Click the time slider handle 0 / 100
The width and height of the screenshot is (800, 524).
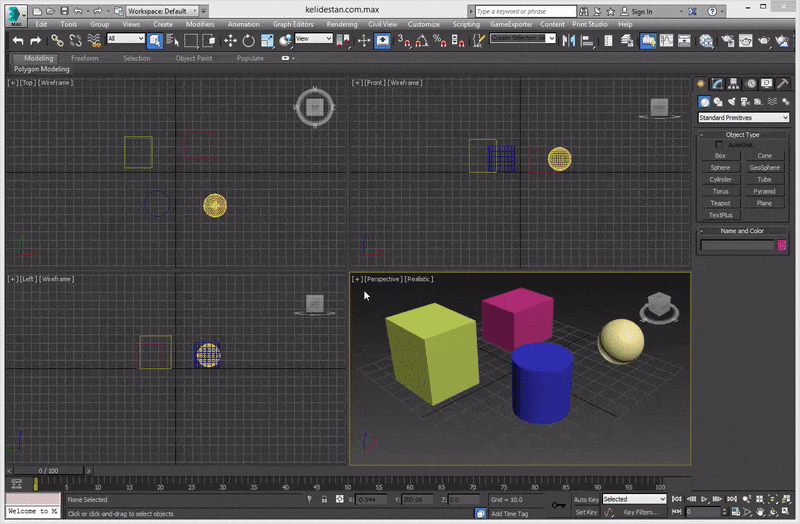point(48,470)
